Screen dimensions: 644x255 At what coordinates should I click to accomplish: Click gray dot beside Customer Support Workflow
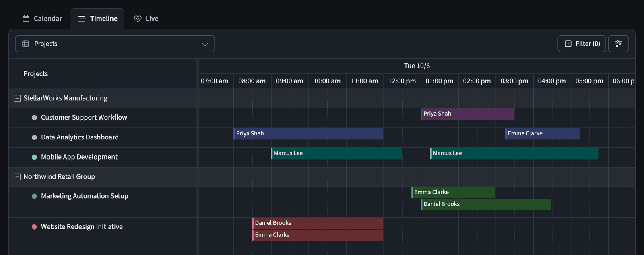pos(34,118)
